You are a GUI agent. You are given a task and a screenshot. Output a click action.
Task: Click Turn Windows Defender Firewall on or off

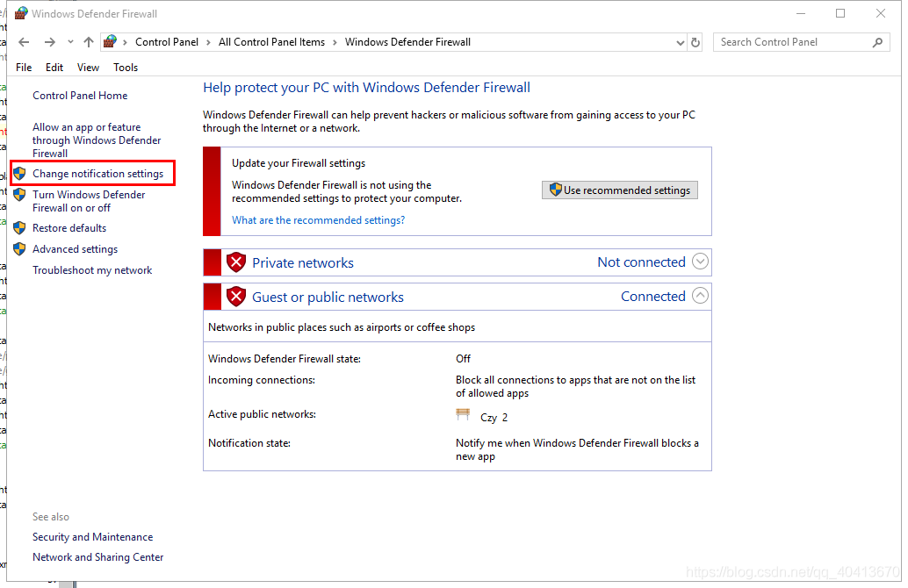(89, 201)
